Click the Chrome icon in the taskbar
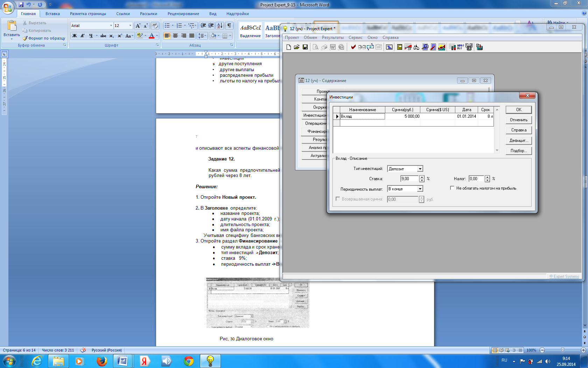588x368 pixels. pos(189,361)
